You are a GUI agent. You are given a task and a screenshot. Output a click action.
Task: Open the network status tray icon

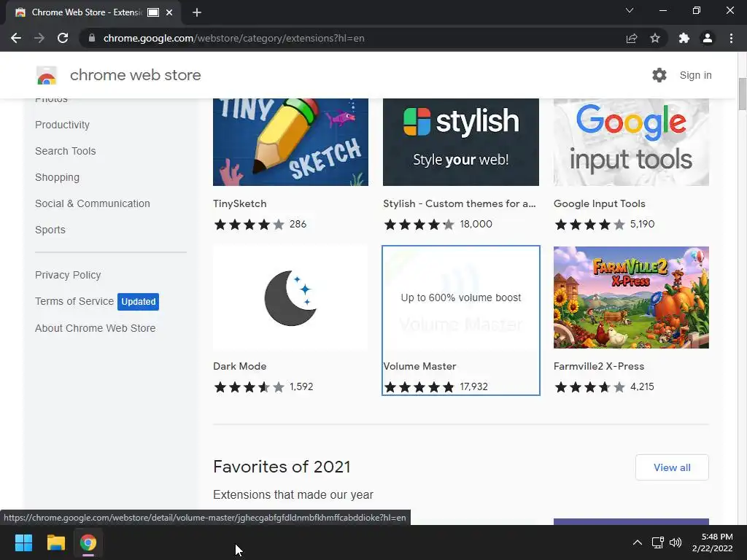658,542
